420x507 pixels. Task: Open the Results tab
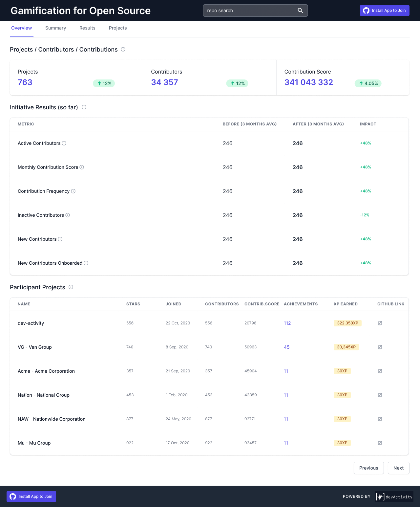[87, 28]
